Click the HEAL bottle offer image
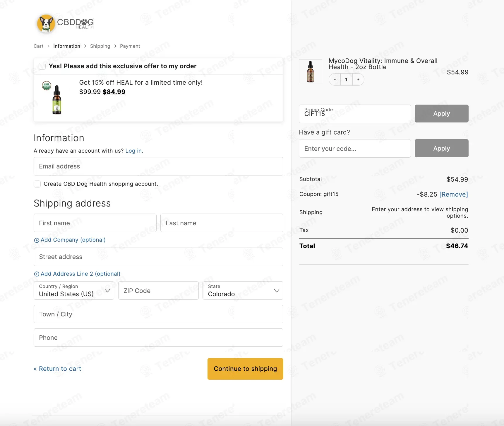 pos(54,98)
